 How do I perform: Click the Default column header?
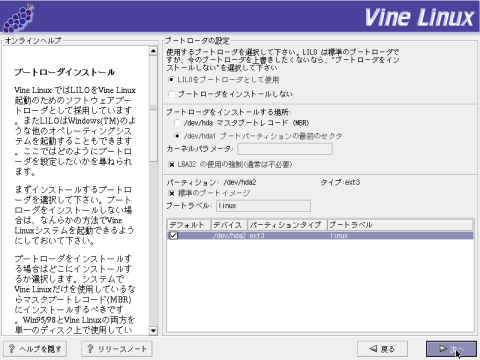(189, 225)
